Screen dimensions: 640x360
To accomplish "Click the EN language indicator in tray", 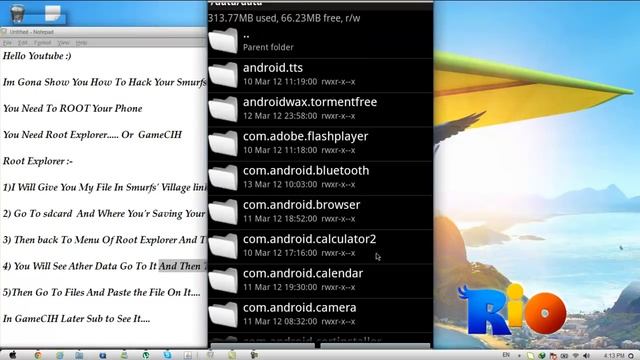I will [506, 355].
